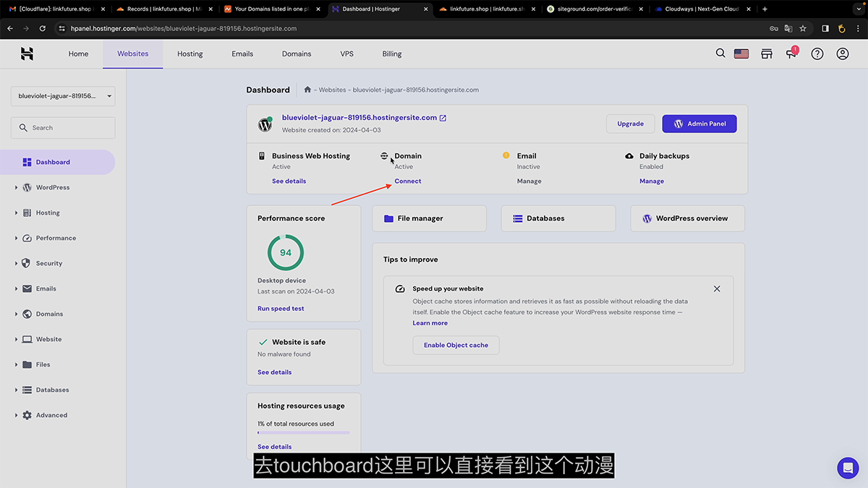Click the Business Web Hosting server icon
The height and width of the screenshot is (488, 868).
[x=262, y=155]
